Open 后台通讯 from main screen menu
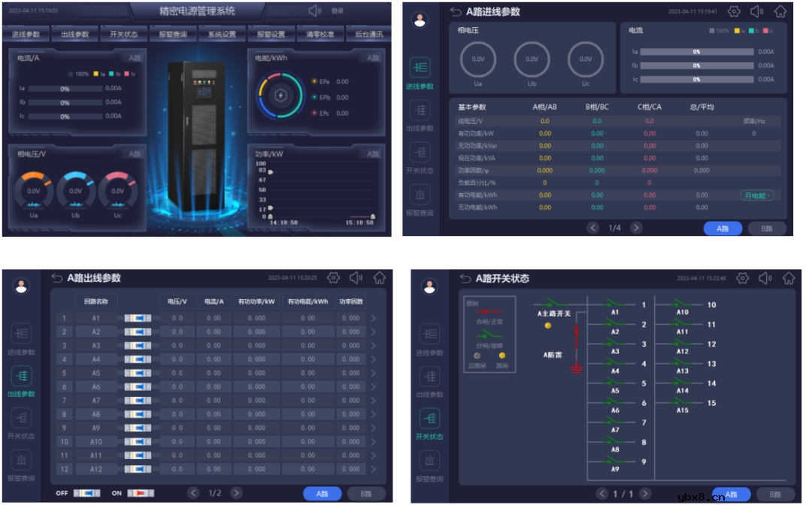The width and height of the screenshot is (812, 520). (x=368, y=35)
